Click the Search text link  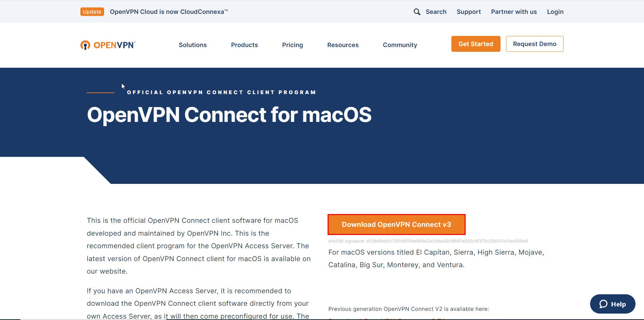click(x=436, y=12)
